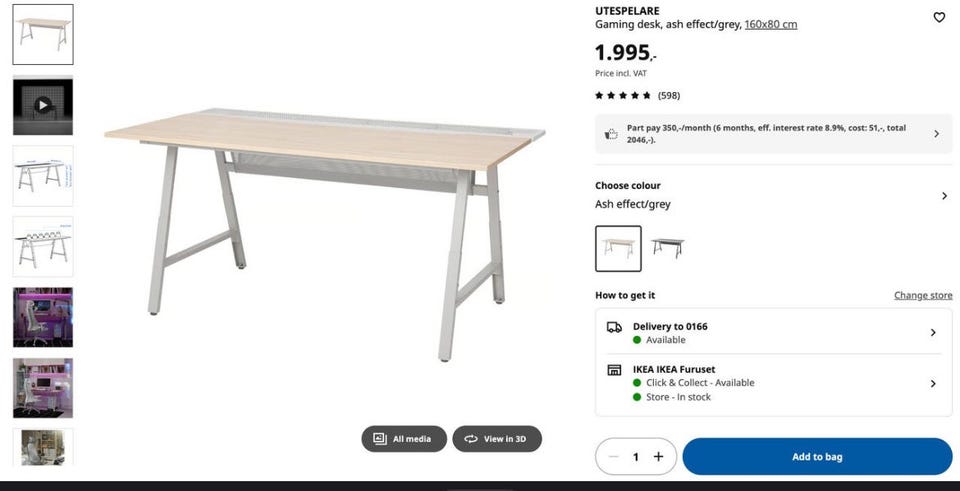
Task: Expand the Choose colour chevron
Action: 944,196
